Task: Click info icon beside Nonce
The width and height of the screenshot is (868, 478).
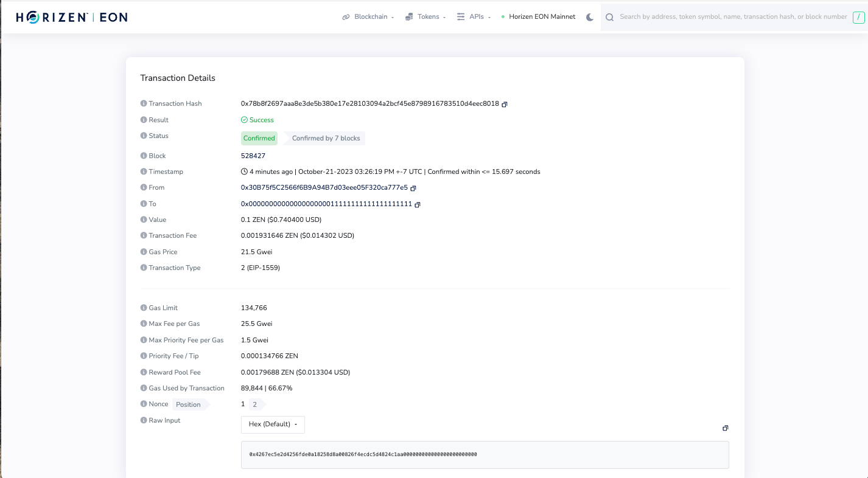Action: click(x=144, y=404)
